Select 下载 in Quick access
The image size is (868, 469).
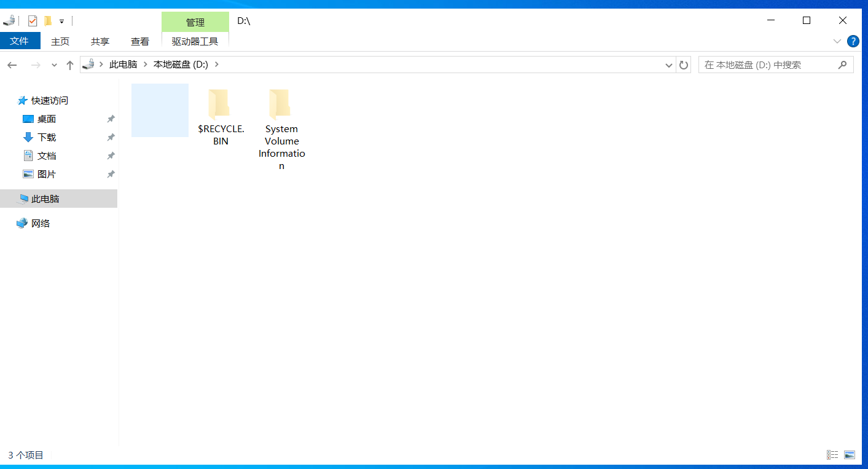click(47, 138)
